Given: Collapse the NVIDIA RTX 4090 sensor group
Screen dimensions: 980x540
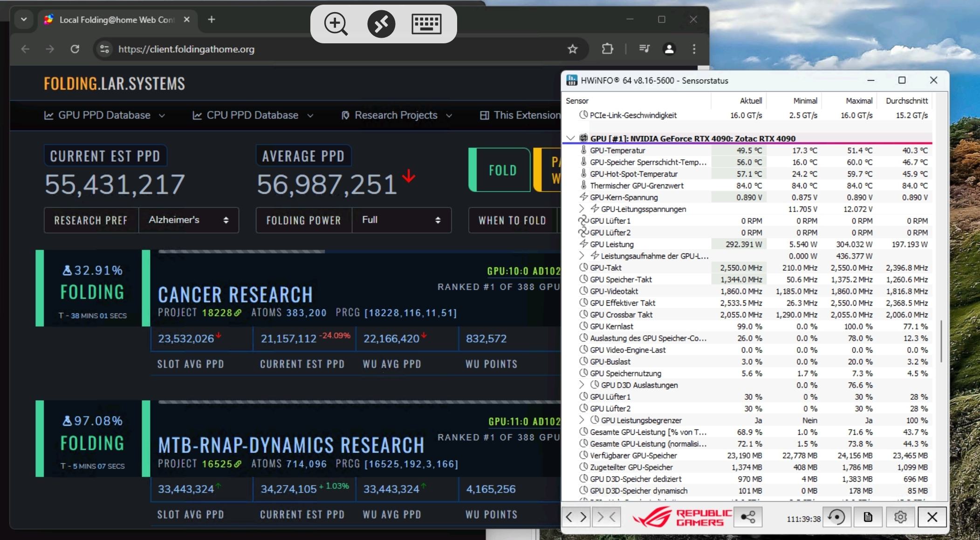Looking at the screenshot, I should 570,138.
